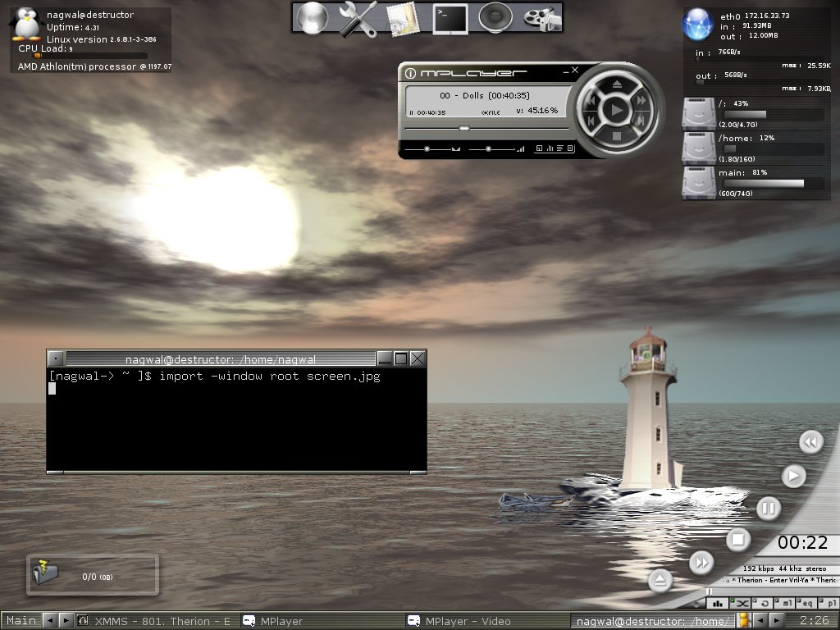Click the 2:26 taskbar clock
Viewport: 840px width, 630px height.
815,620
